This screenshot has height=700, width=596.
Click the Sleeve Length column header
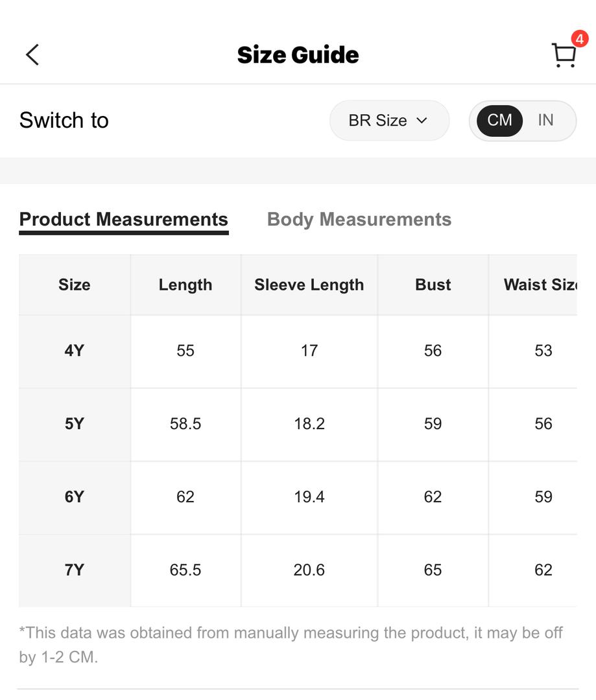click(309, 285)
